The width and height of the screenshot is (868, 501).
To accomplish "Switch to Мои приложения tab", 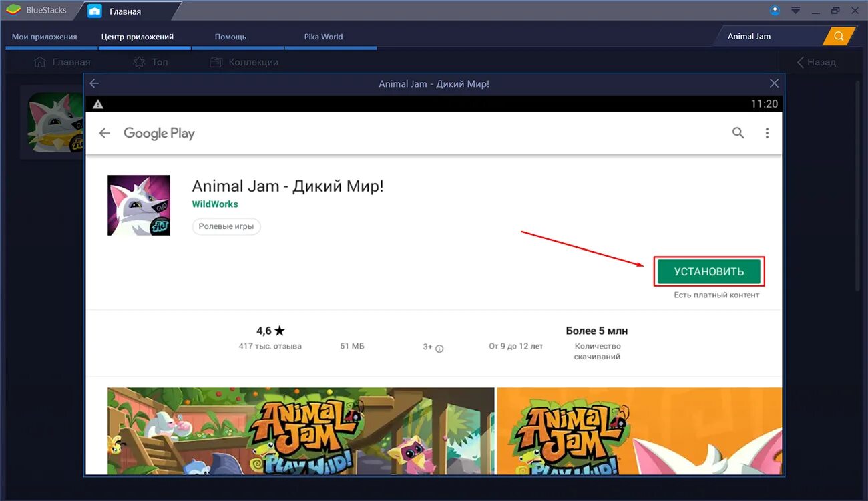I will [45, 37].
